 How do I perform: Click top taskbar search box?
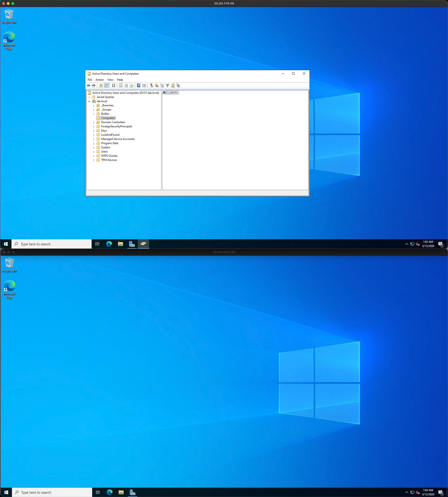(52, 244)
